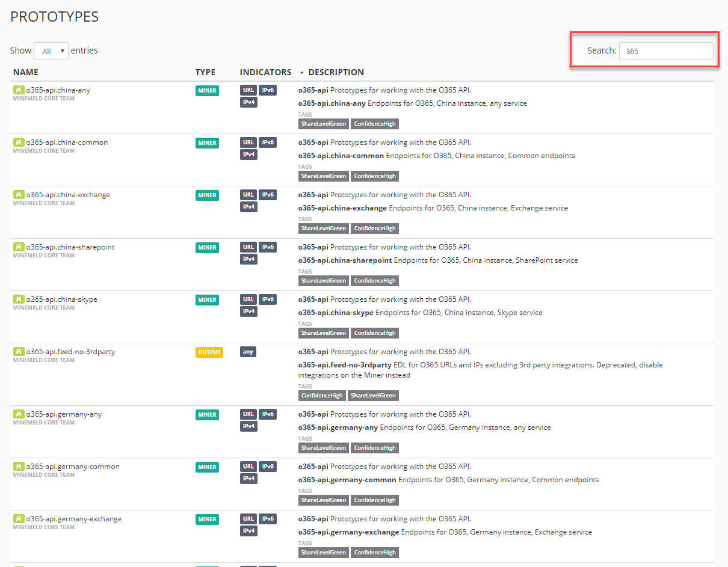
Task: Sort by INDICATORS column header
Action: click(x=265, y=72)
